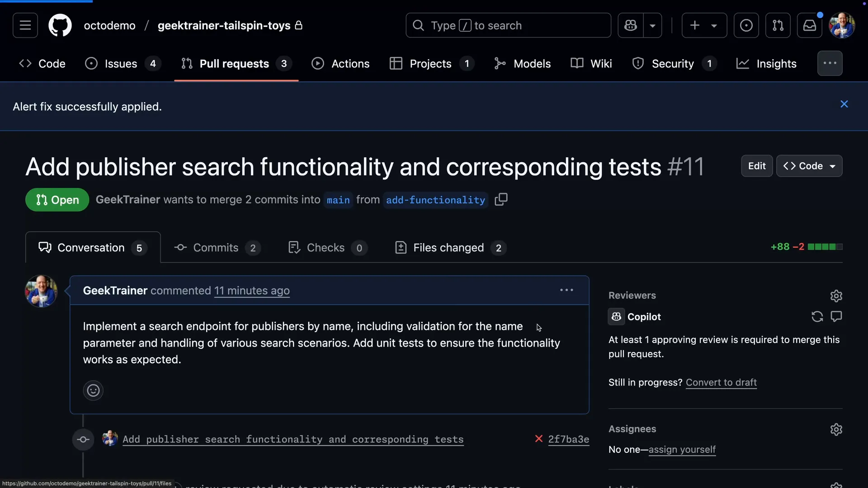The height and width of the screenshot is (488, 868).
Task: Open the Insights tab
Action: [767, 64]
